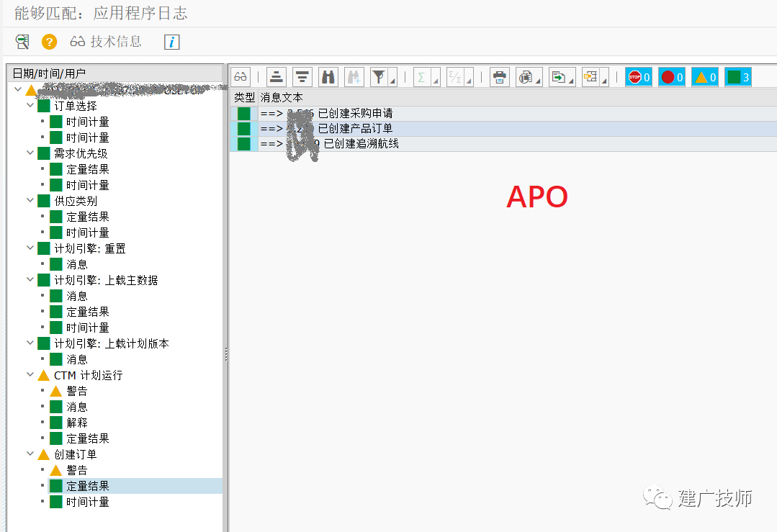
Task: Collapse the CTM 计划运行 node
Action: (30, 375)
